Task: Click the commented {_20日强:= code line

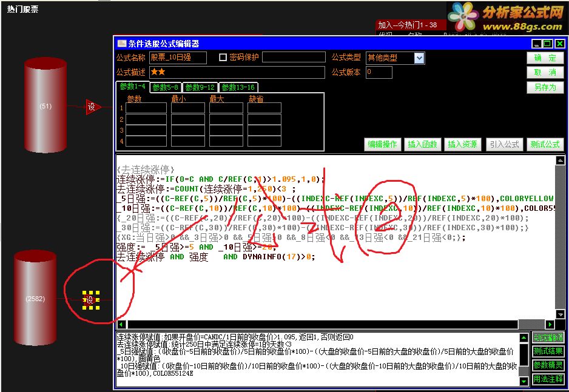Action: [x=323, y=218]
